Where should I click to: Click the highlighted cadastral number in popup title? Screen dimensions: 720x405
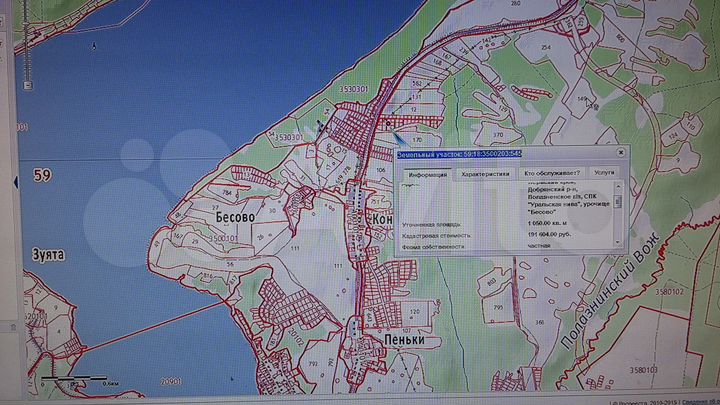[503, 154]
